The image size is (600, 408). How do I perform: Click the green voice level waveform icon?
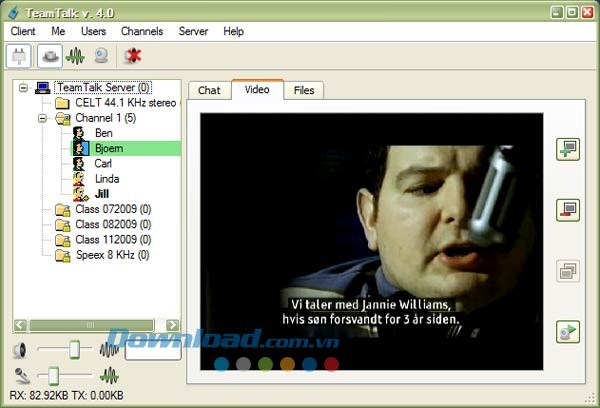tap(108, 376)
